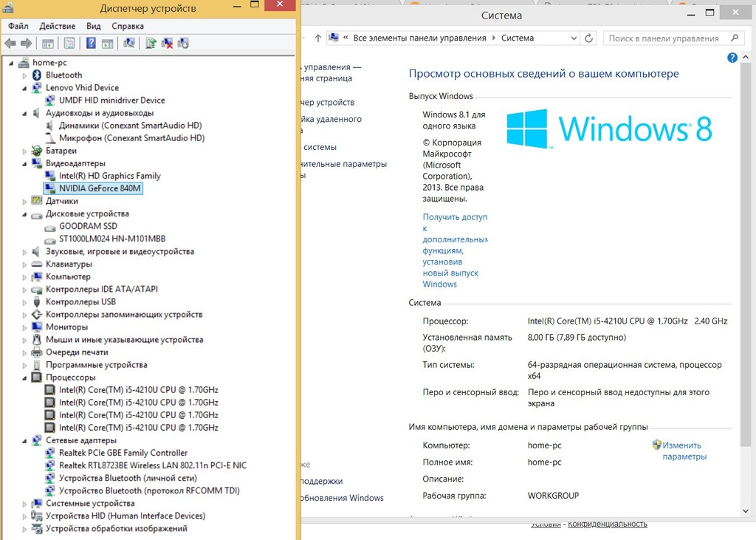Click Все элементы панели управления breadcrumb
The width and height of the screenshot is (756, 540).
point(419,38)
